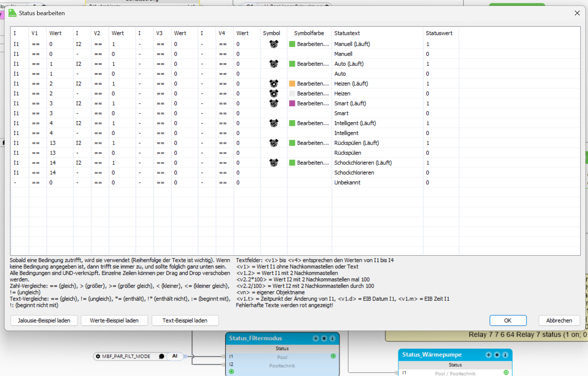Open gear settings on Status_Filtermodus block
Viewport: 588px width, 376px height.
pyautogui.click(x=324, y=338)
